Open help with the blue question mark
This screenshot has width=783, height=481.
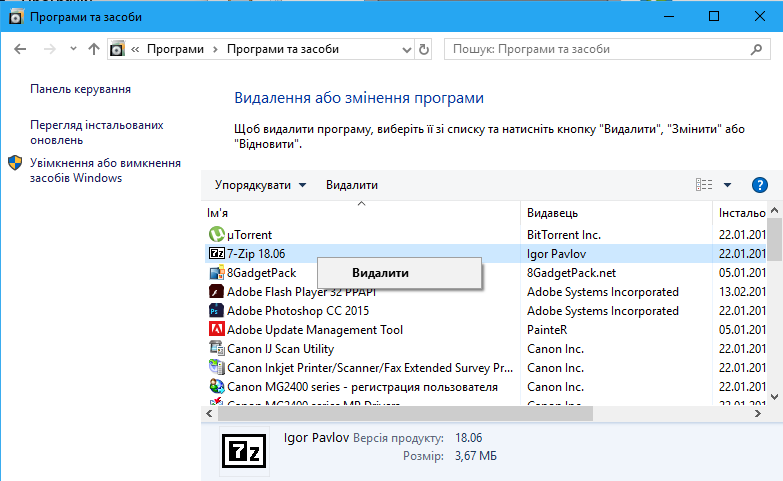pyautogui.click(x=760, y=185)
